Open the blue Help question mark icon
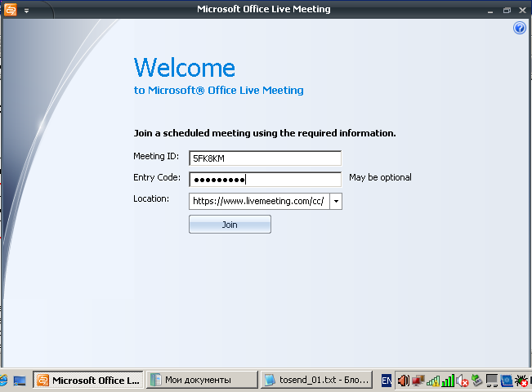The image size is (532, 392). pyautogui.click(x=520, y=28)
